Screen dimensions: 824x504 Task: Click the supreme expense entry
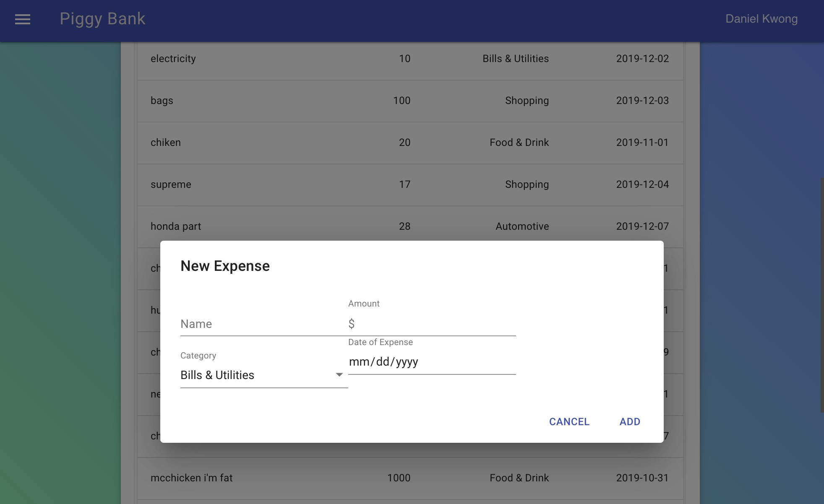coord(171,184)
